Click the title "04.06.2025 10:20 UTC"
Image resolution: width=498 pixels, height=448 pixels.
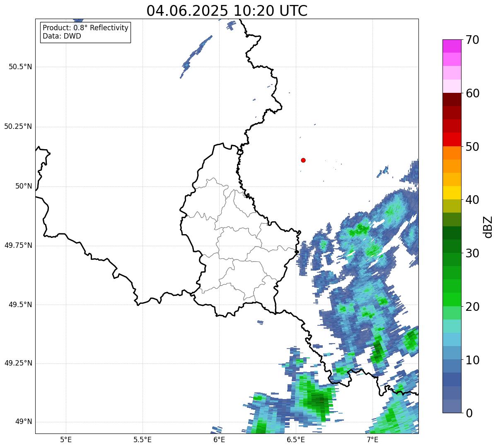227,11
